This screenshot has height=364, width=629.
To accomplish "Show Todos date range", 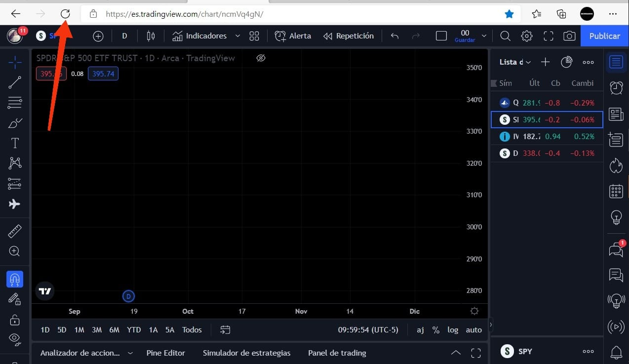I will 192,330.
